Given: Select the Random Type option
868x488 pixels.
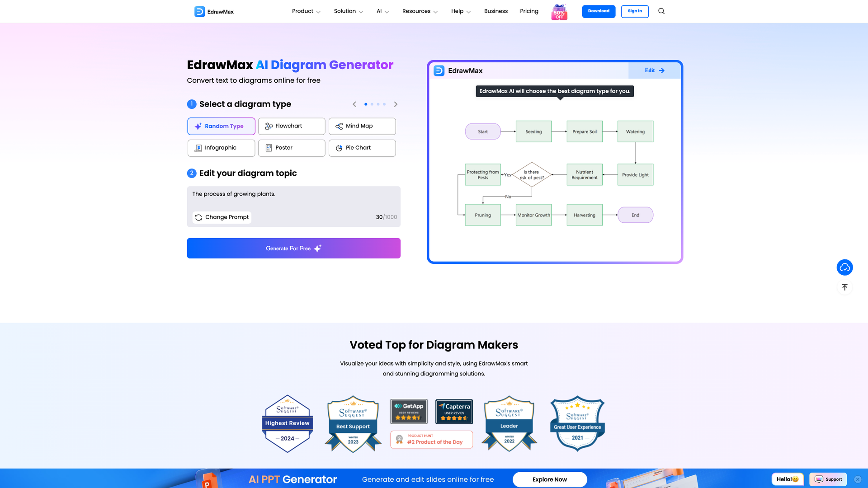Looking at the screenshot, I should pyautogui.click(x=221, y=126).
